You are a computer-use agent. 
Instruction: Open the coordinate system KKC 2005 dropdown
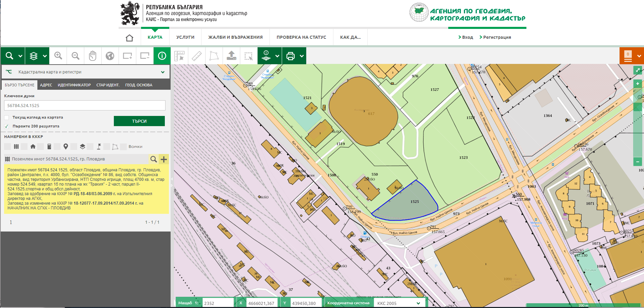coord(399,303)
